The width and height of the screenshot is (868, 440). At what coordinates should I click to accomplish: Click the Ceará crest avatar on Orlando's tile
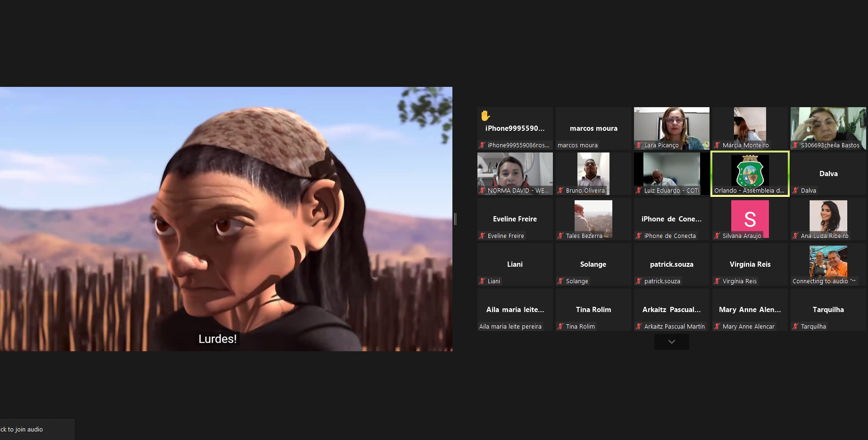coord(750,171)
